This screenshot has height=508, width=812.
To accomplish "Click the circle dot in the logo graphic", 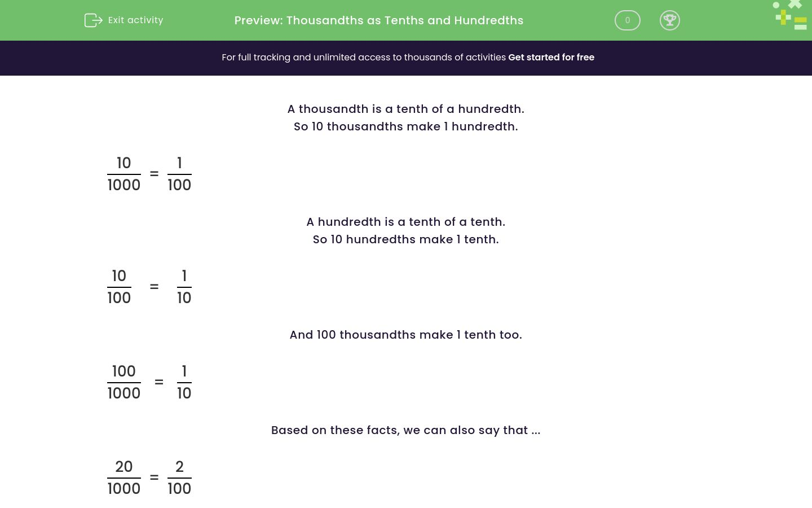I will [776, 5].
